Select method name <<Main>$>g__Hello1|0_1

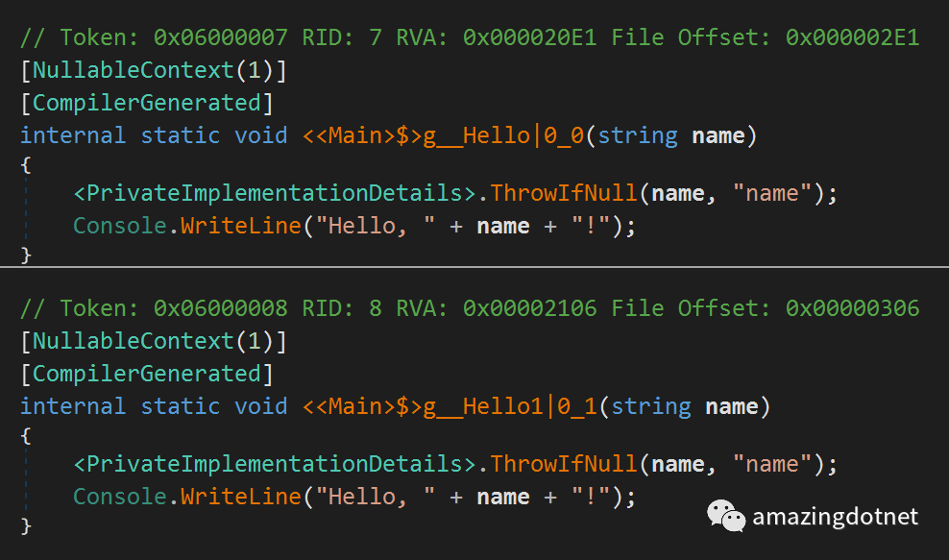coord(450,406)
